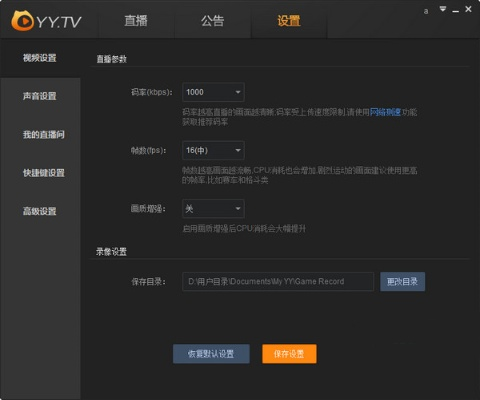This screenshot has height=400, width=480.
Task: Expand the 帧数(fps) dropdown showing 16(中)
Action: pyautogui.click(x=213, y=150)
